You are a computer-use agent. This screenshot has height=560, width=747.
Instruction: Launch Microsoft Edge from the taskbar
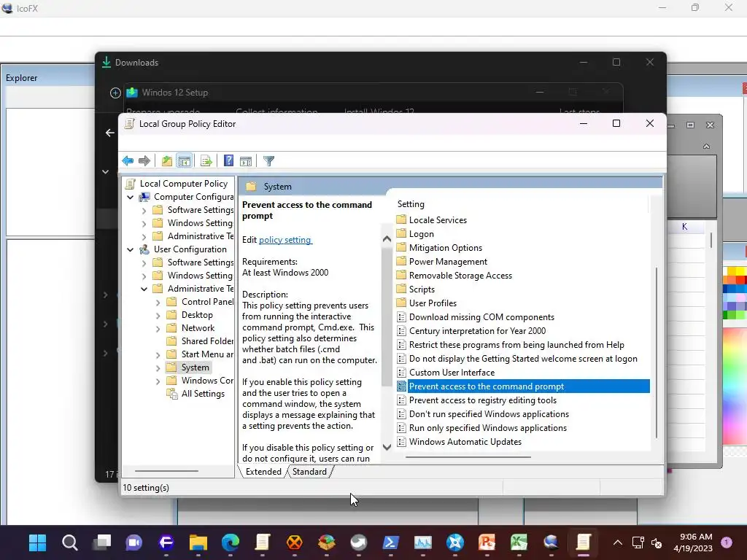coord(231,542)
